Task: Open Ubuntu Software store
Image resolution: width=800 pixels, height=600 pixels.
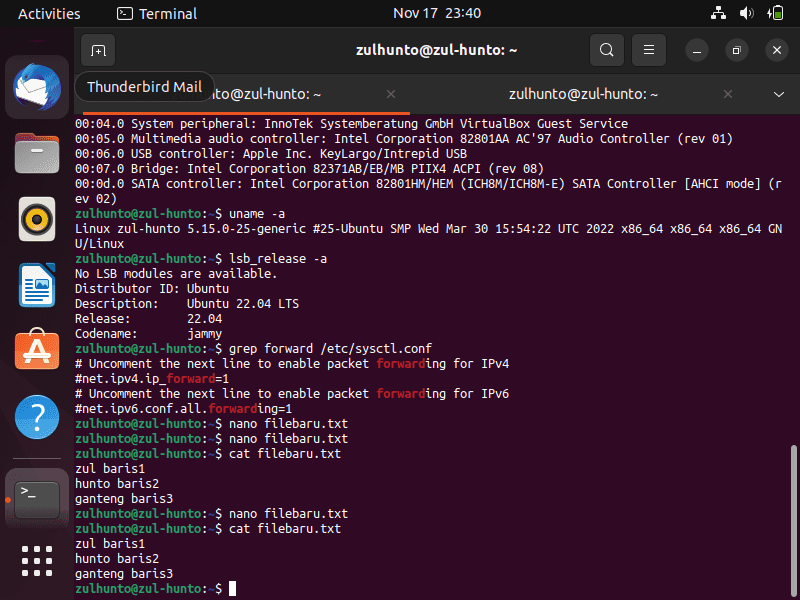Action: [37, 349]
